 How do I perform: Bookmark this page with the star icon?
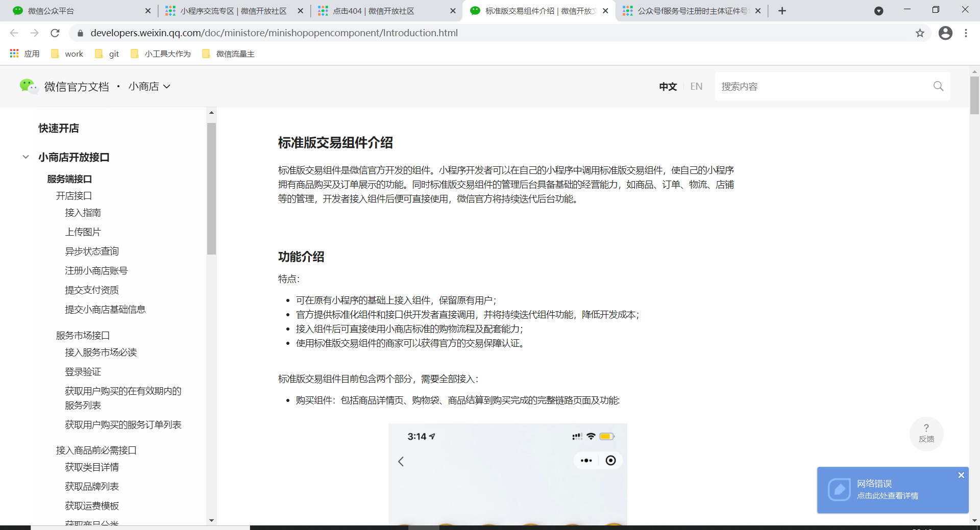coord(920,33)
